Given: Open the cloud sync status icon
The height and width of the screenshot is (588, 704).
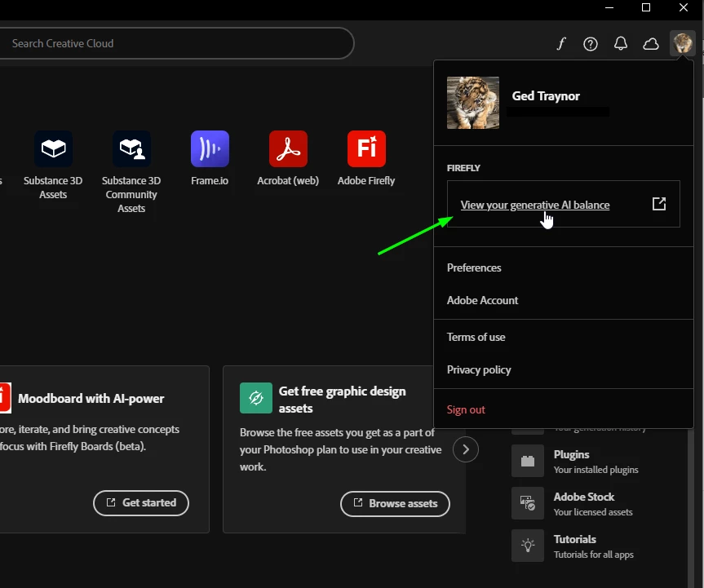Looking at the screenshot, I should click(651, 43).
